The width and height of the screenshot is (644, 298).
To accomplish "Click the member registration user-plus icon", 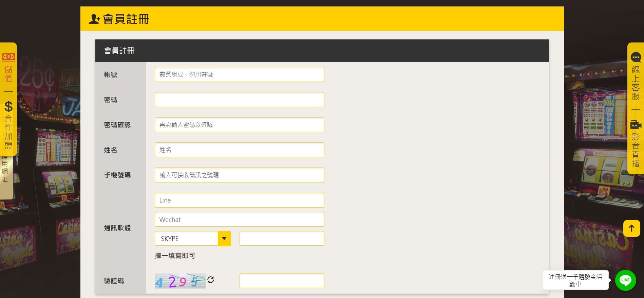I will [94, 19].
